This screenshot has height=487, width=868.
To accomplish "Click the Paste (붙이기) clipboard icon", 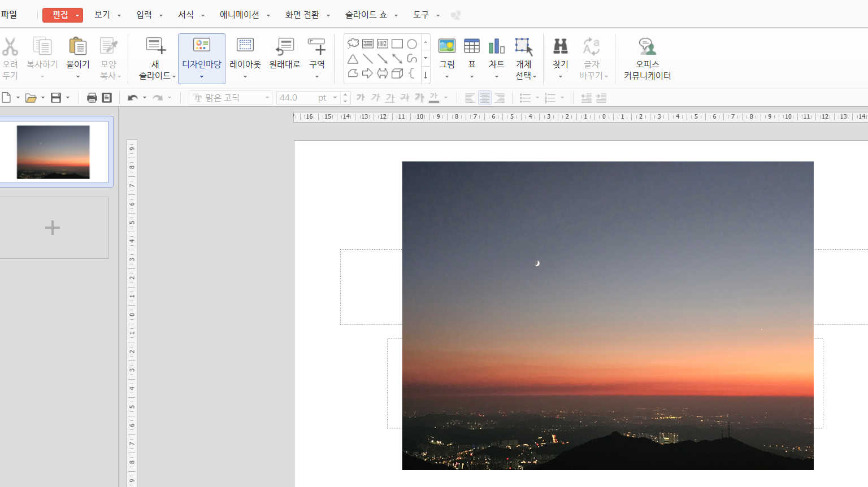I will tap(77, 46).
